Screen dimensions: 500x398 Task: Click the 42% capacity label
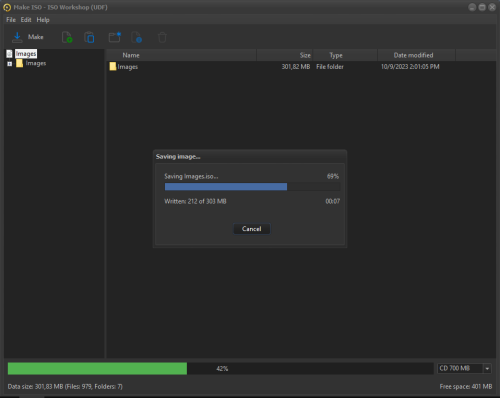(222, 369)
